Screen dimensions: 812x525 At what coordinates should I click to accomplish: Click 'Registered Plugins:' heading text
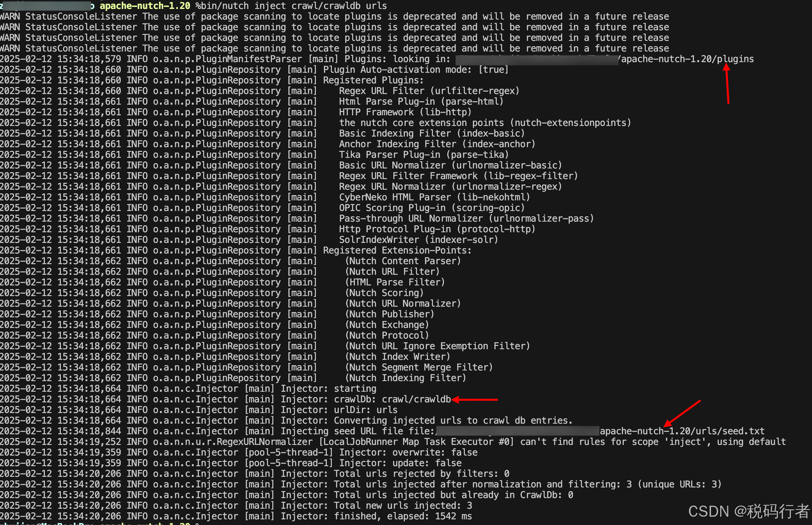coord(373,80)
